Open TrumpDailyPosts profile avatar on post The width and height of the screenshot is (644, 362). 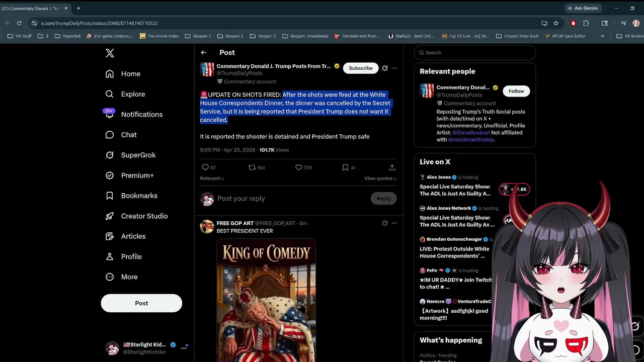(207, 69)
